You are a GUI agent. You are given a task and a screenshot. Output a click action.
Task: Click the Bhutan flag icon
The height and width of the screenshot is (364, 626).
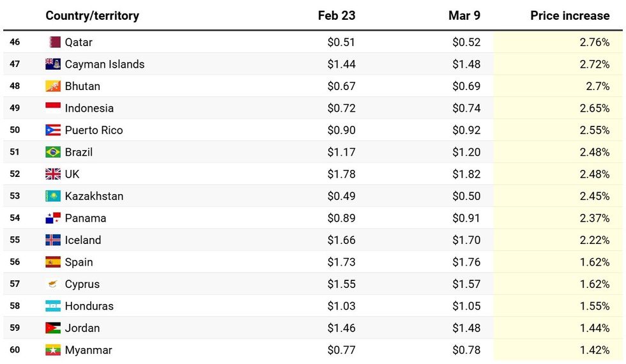point(53,86)
